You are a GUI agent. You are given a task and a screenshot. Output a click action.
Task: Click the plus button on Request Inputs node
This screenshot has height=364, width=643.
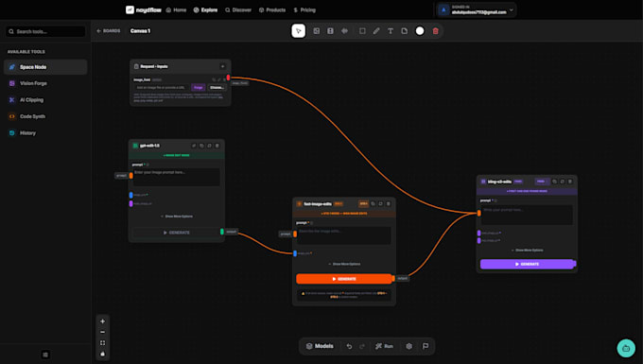[x=222, y=66]
